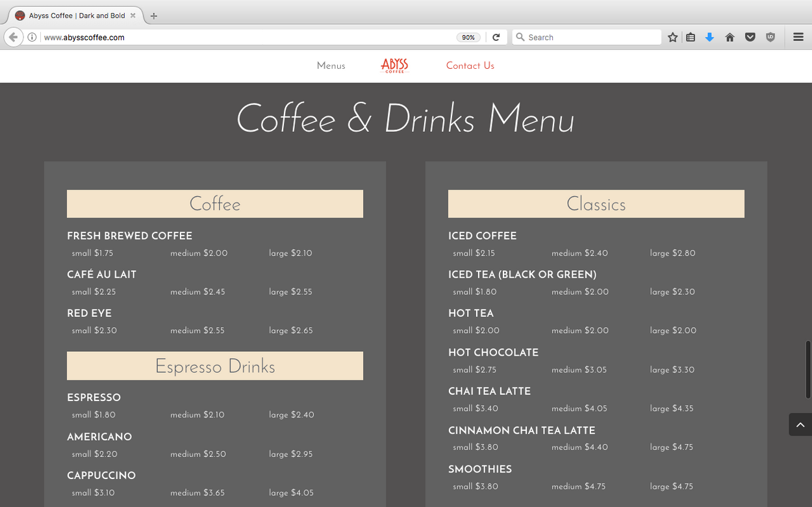Open a new tab with plus button
The image size is (812, 507).
tap(154, 16)
